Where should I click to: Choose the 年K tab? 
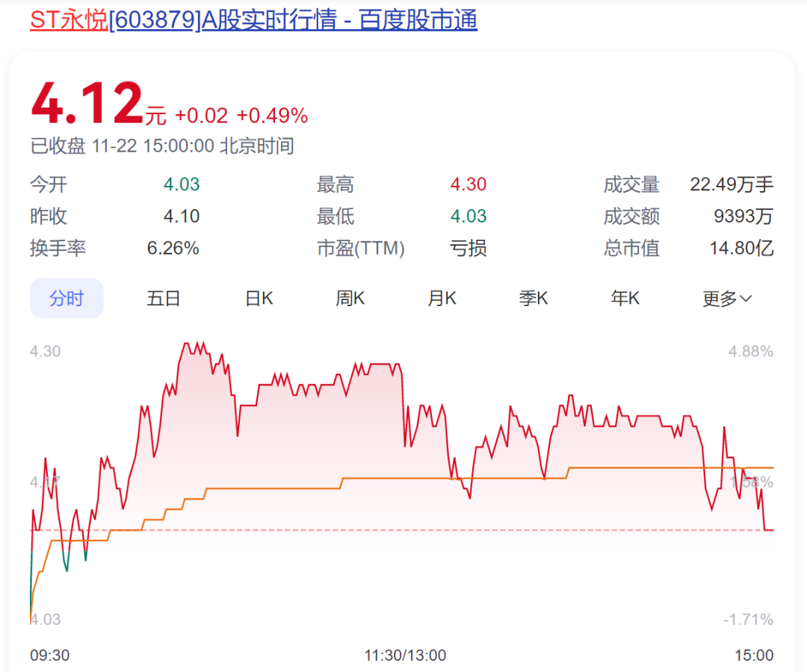(625, 299)
